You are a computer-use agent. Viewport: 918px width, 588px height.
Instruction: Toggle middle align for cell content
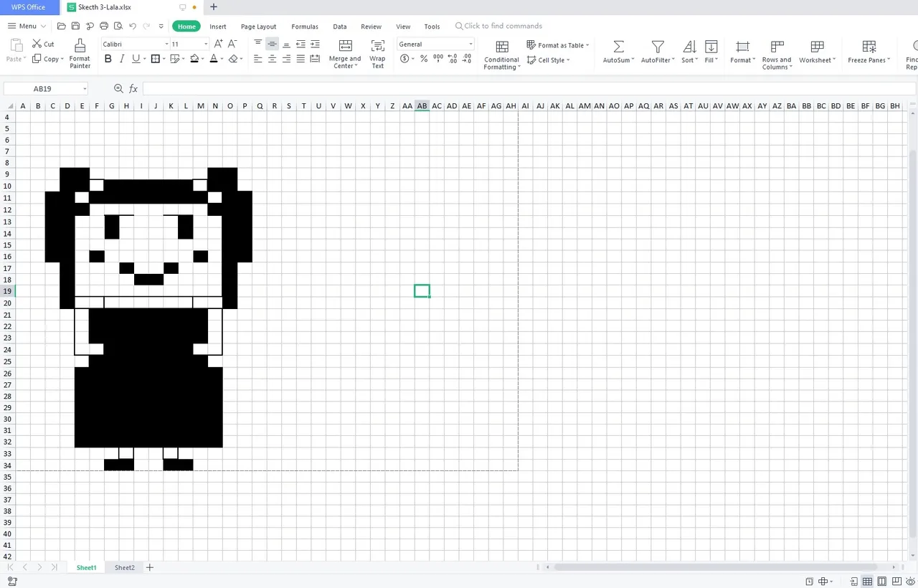pos(272,44)
